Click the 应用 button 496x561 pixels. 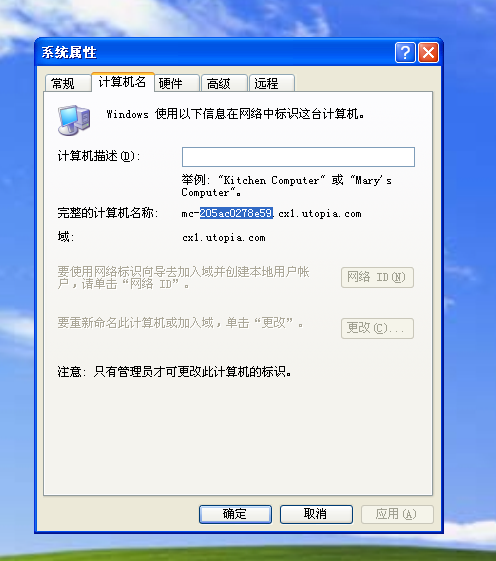pos(397,514)
